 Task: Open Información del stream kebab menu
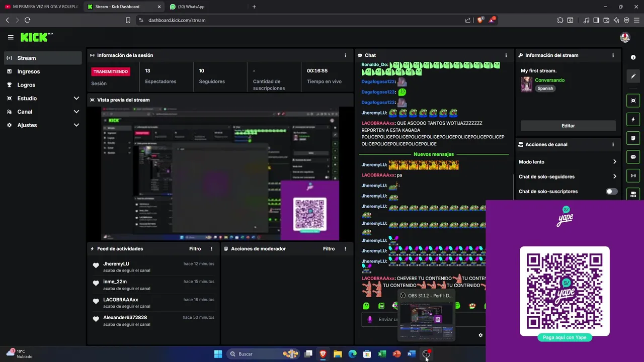click(x=613, y=55)
